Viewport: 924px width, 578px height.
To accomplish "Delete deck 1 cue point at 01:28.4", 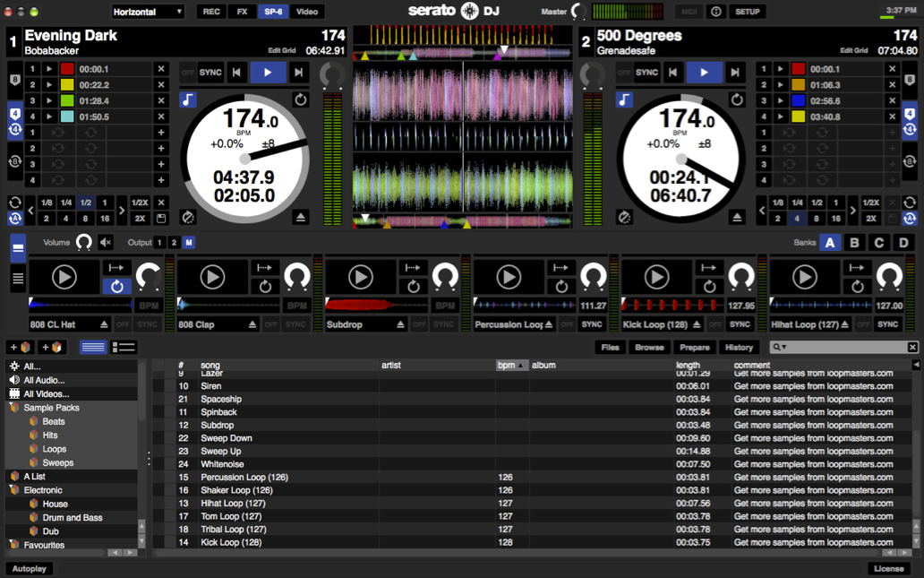I will click(161, 101).
